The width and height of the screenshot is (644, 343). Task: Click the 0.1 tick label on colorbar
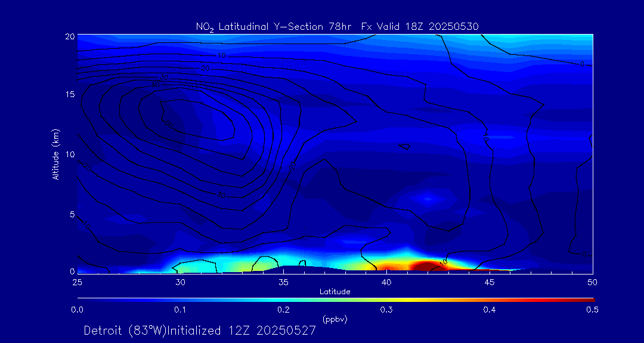click(180, 310)
